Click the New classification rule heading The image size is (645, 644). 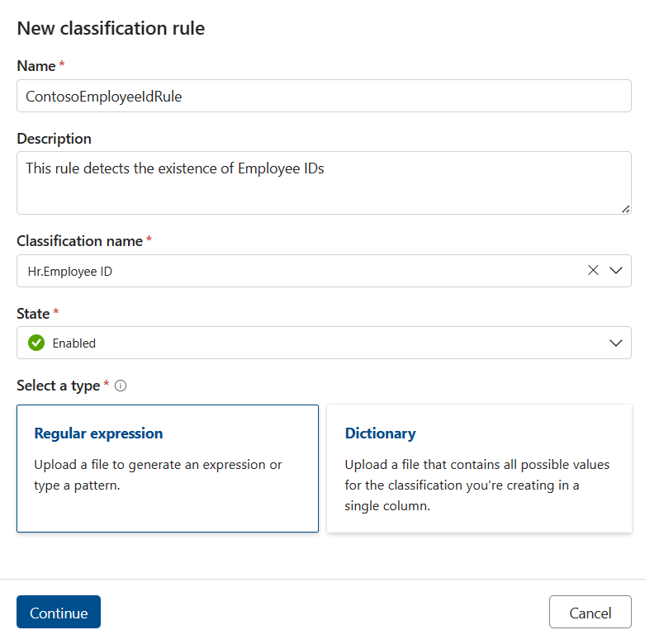111,28
